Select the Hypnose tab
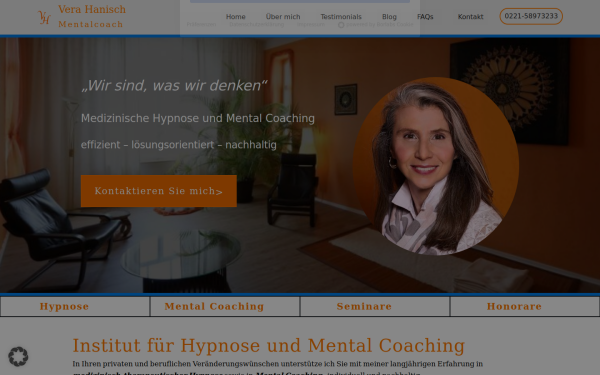600x375 pixels. (75, 307)
